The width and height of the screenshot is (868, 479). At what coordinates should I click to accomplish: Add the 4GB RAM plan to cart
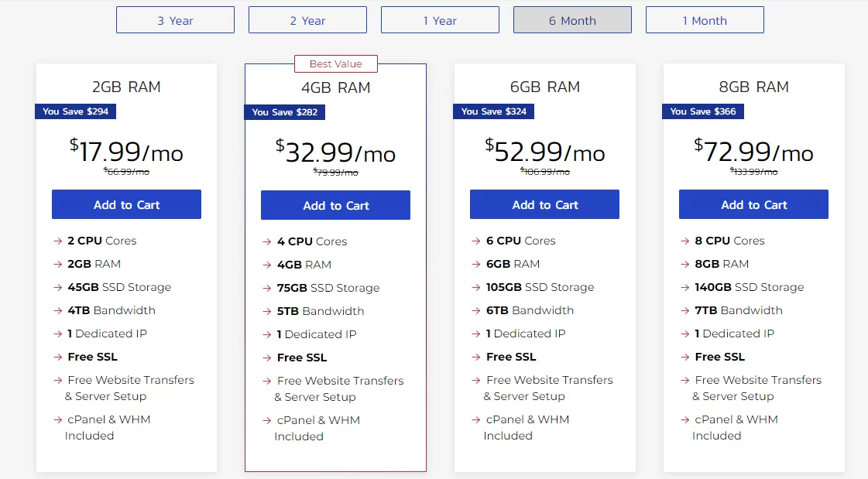(335, 206)
